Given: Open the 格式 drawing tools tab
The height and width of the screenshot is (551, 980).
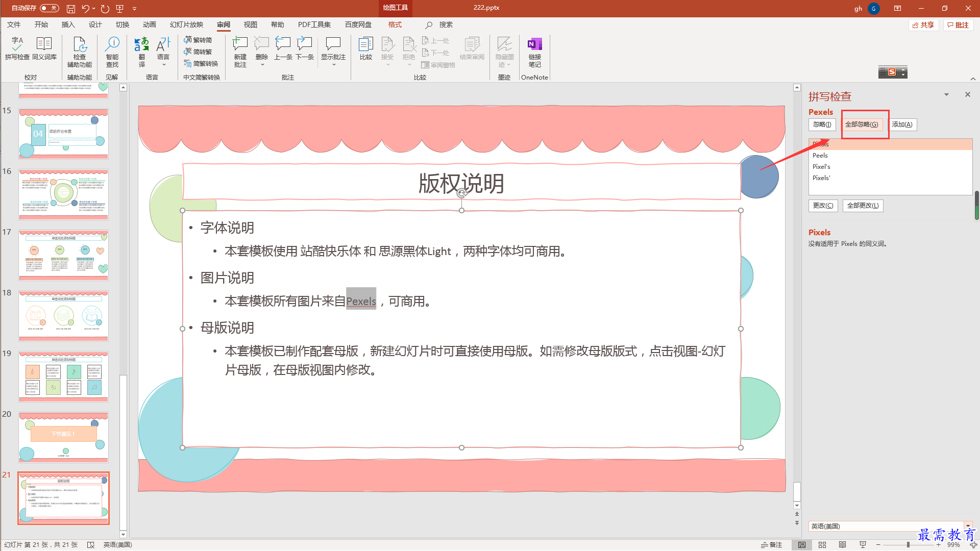Looking at the screenshot, I should [395, 24].
